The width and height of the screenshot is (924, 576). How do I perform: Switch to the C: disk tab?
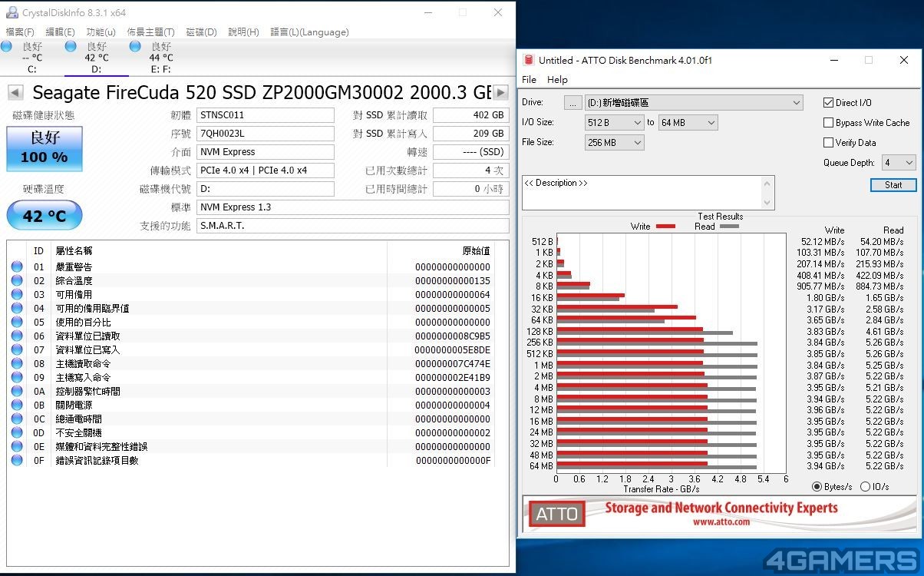click(31, 58)
